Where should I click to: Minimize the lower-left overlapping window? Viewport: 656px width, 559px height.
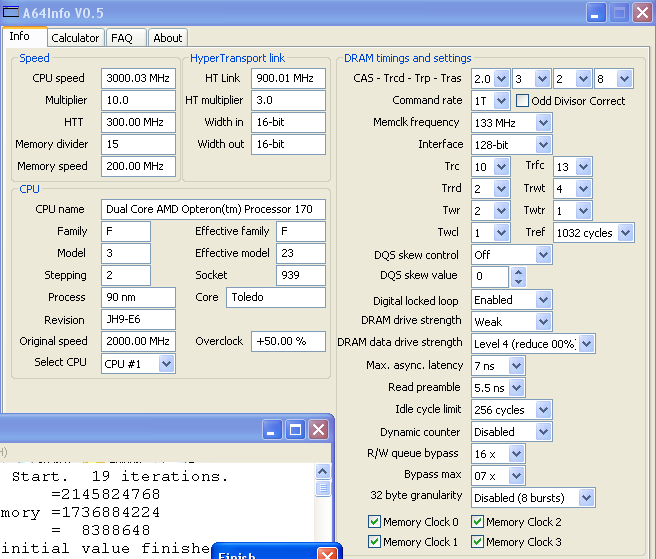coord(271,430)
